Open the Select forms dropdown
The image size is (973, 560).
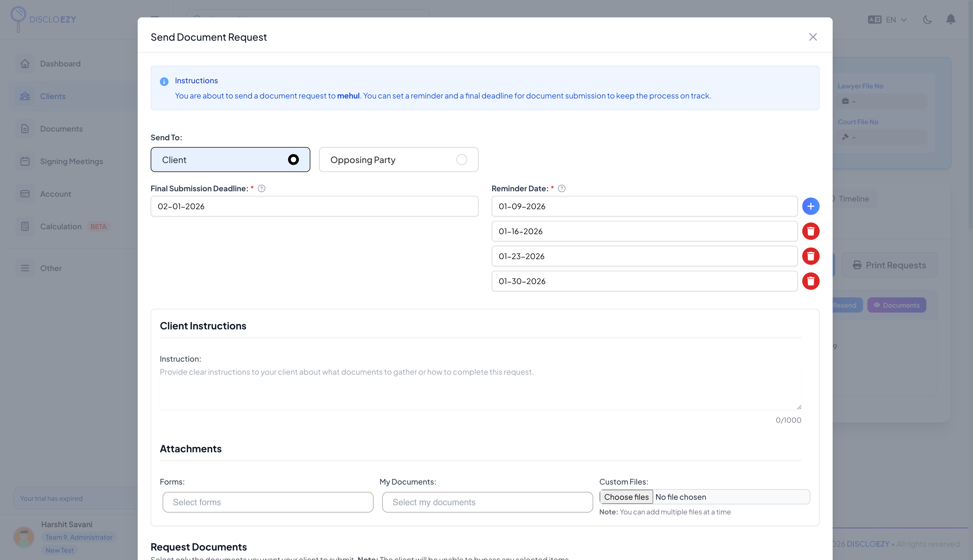point(268,502)
